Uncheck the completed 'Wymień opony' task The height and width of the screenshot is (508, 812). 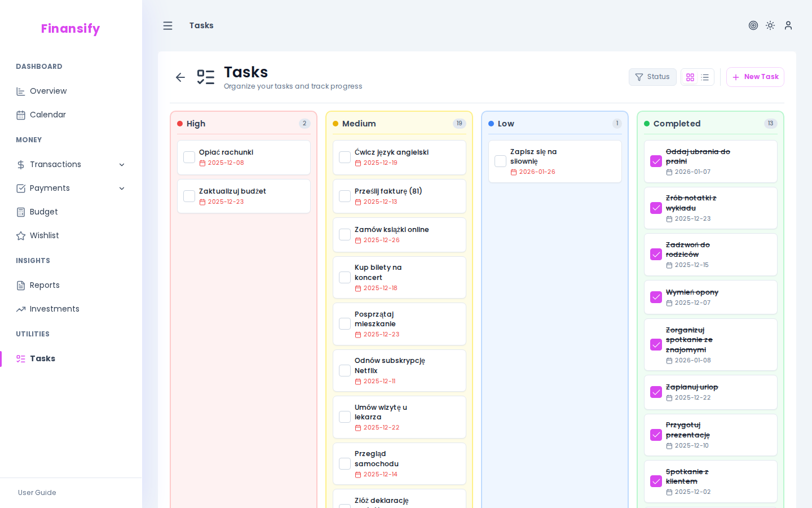pyautogui.click(x=656, y=297)
